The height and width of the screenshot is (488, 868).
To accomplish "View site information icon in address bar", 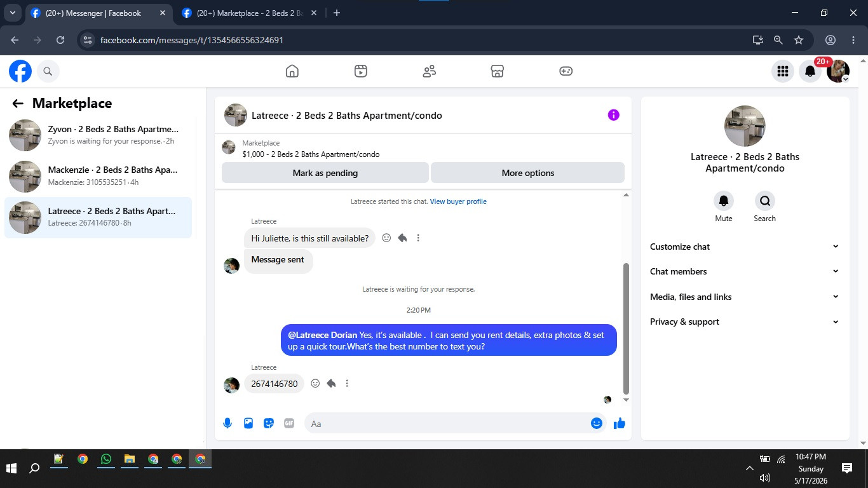I will (88, 39).
